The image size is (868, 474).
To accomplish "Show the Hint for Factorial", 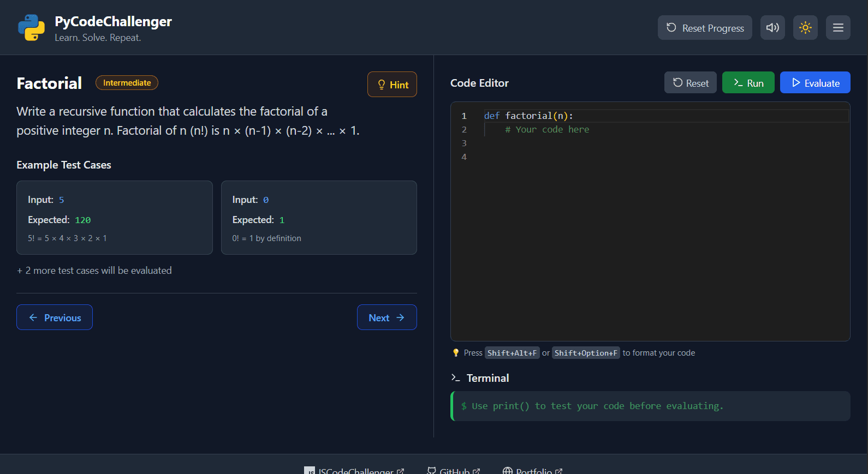I will tap(392, 85).
